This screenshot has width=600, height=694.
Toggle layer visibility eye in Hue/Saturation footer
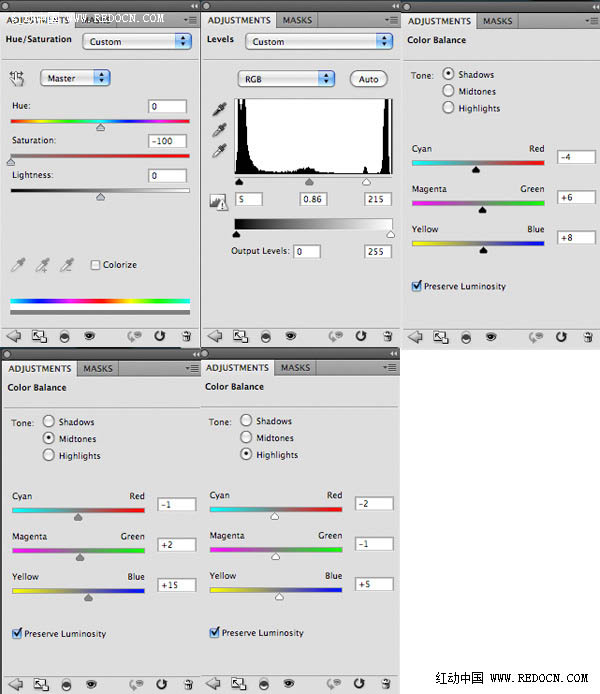[x=89, y=336]
